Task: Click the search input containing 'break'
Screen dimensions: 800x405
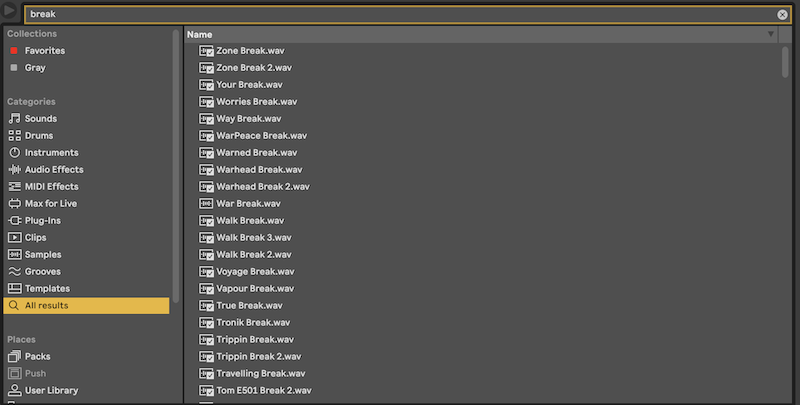Action: coord(400,15)
